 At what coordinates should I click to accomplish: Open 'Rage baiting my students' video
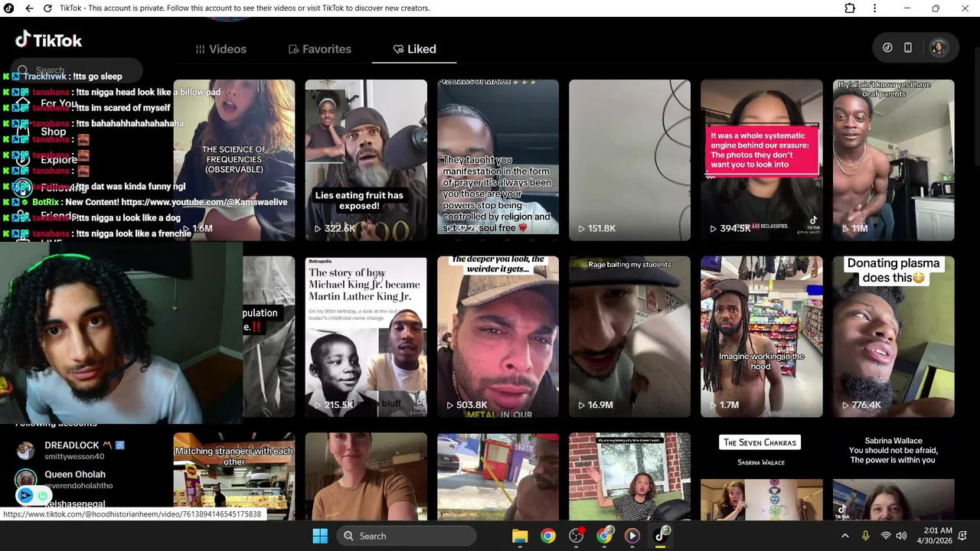629,337
